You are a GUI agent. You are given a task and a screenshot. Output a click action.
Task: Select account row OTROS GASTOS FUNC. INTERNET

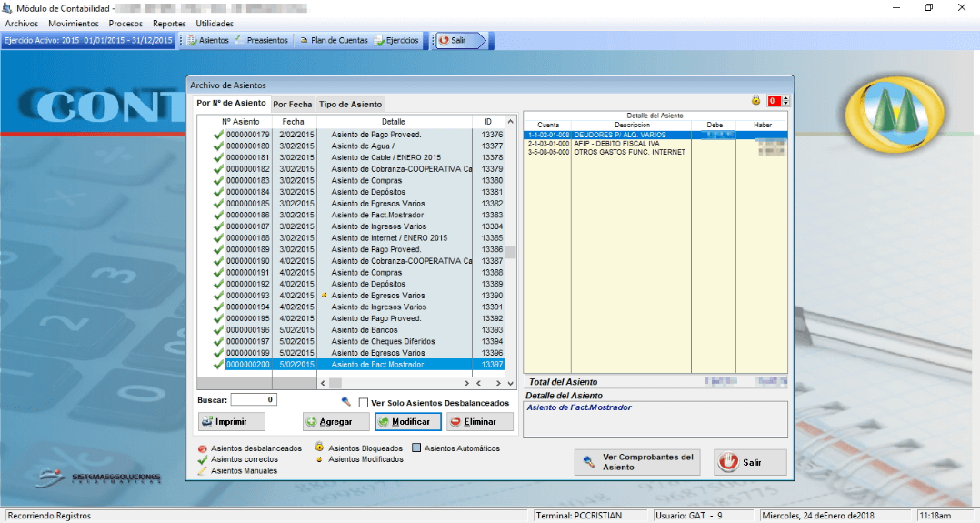(655, 152)
